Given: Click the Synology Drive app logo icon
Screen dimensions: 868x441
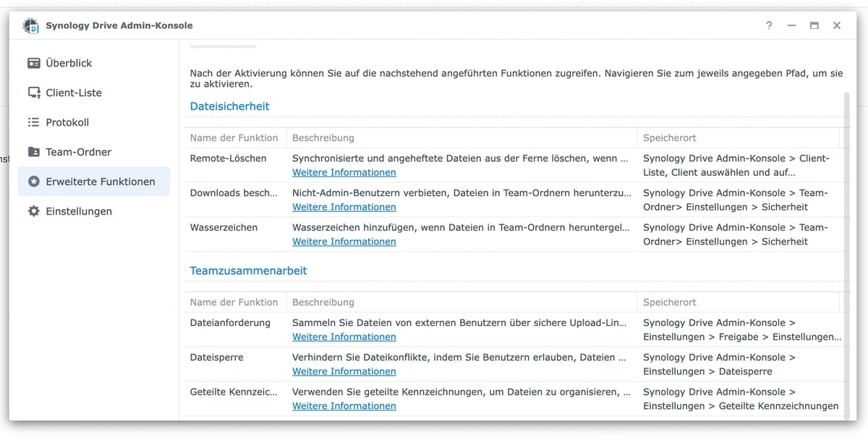Looking at the screenshot, I should pos(31,26).
